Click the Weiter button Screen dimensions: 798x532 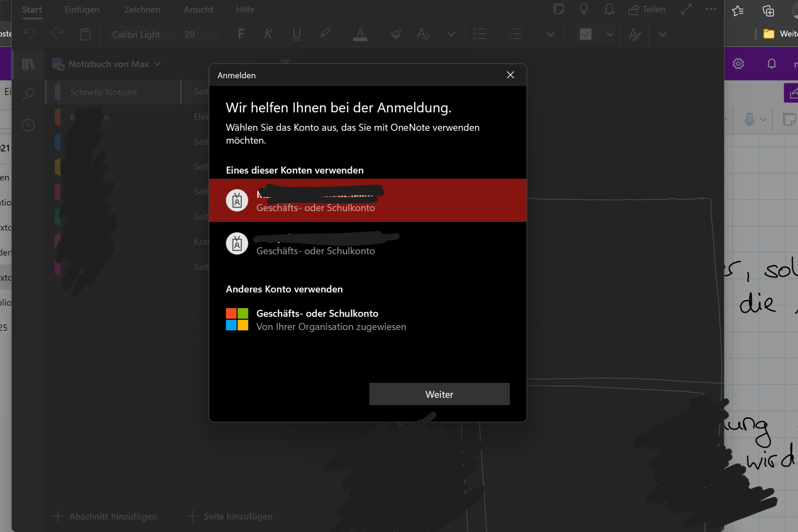click(439, 394)
